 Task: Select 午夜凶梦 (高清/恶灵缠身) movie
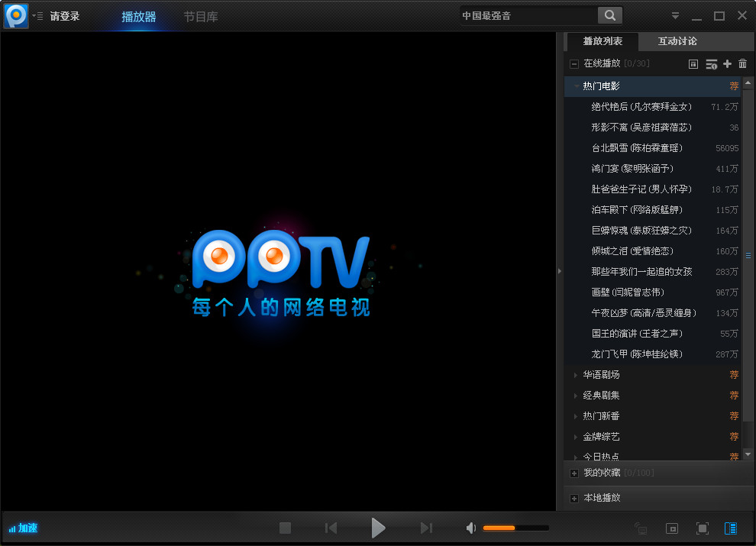pyautogui.click(x=654, y=313)
